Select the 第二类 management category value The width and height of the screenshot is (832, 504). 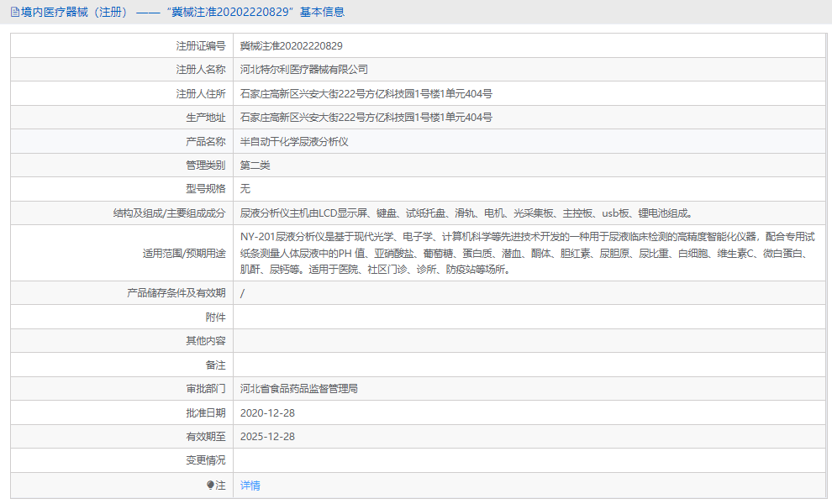point(255,165)
